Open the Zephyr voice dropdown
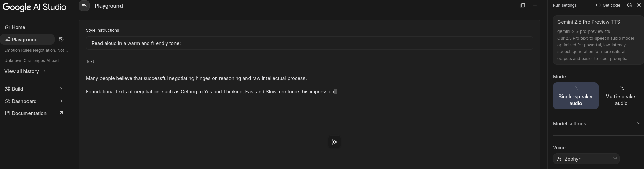This screenshot has width=644, height=169. point(586,159)
